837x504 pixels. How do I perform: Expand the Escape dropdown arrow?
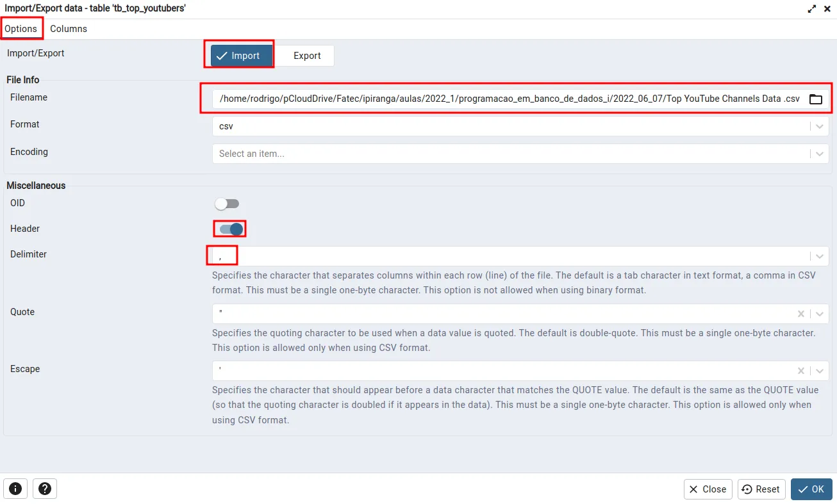tap(820, 371)
